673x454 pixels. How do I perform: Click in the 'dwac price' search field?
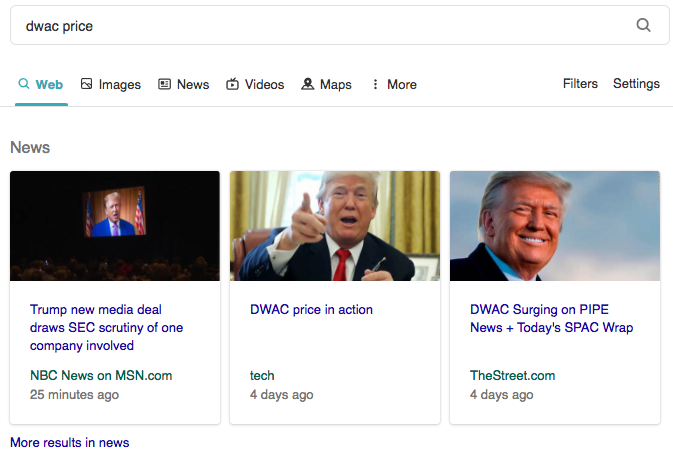[320, 26]
